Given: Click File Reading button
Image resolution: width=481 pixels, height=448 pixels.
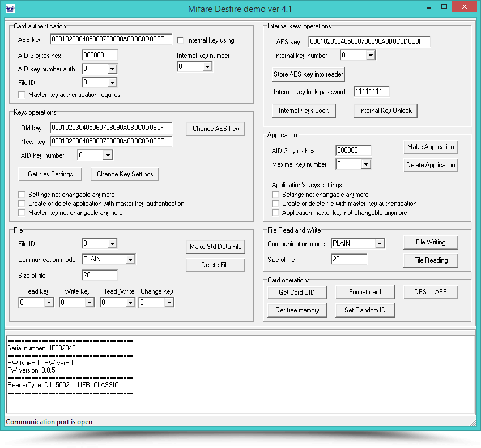Looking at the screenshot, I should 431,260.
